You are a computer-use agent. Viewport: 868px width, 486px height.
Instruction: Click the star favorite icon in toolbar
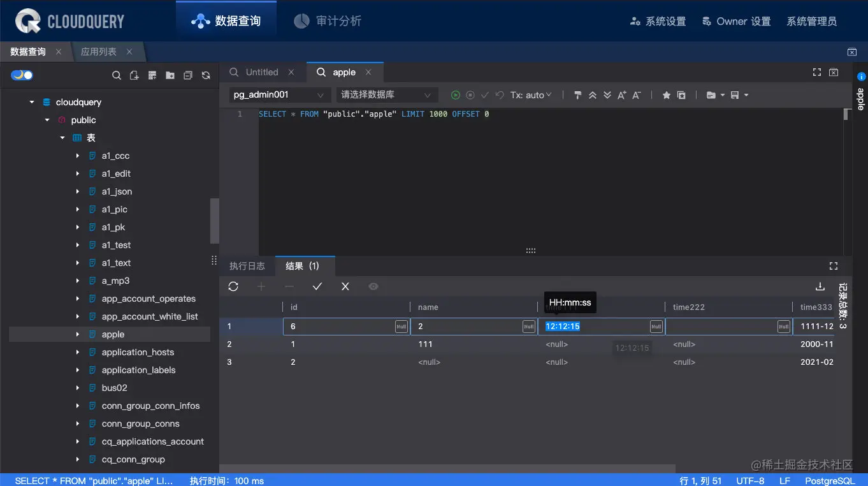[x=667, y=95]
